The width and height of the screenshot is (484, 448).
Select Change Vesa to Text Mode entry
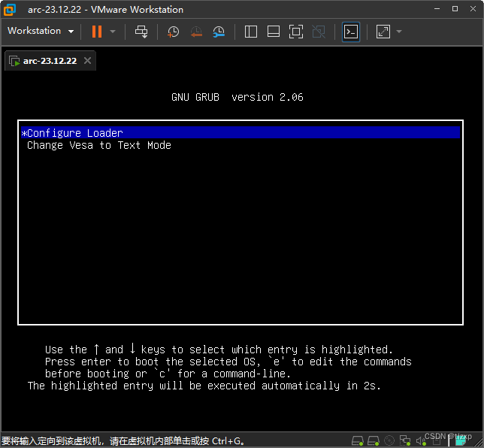[98, 145]
